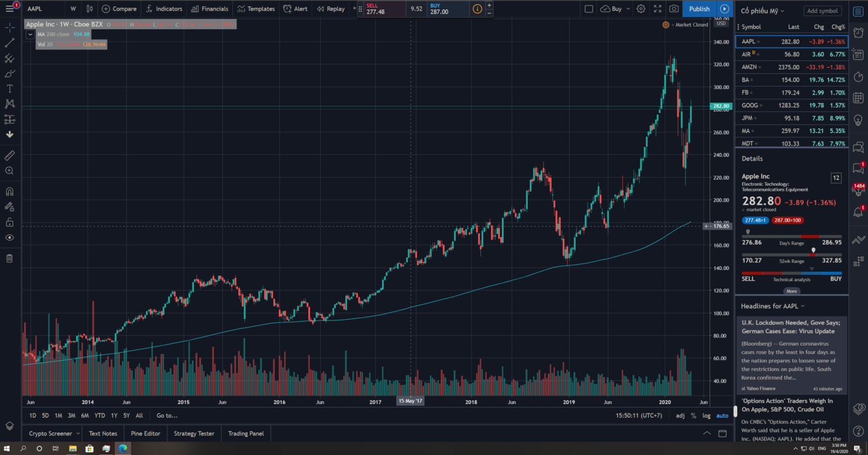The image size is (868, 455).
Task: Open the Crypto Screener dropdown tab
Action: (54, 434)
